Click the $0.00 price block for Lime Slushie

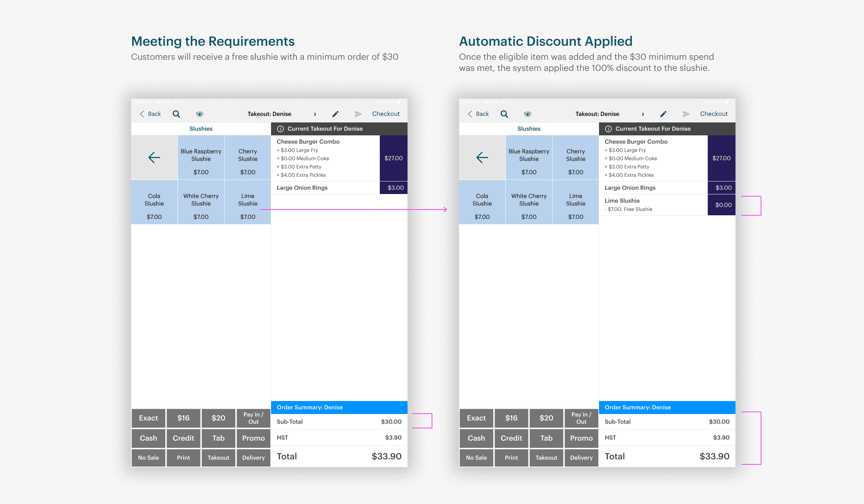pyautogui.click(x=721, y=205)
